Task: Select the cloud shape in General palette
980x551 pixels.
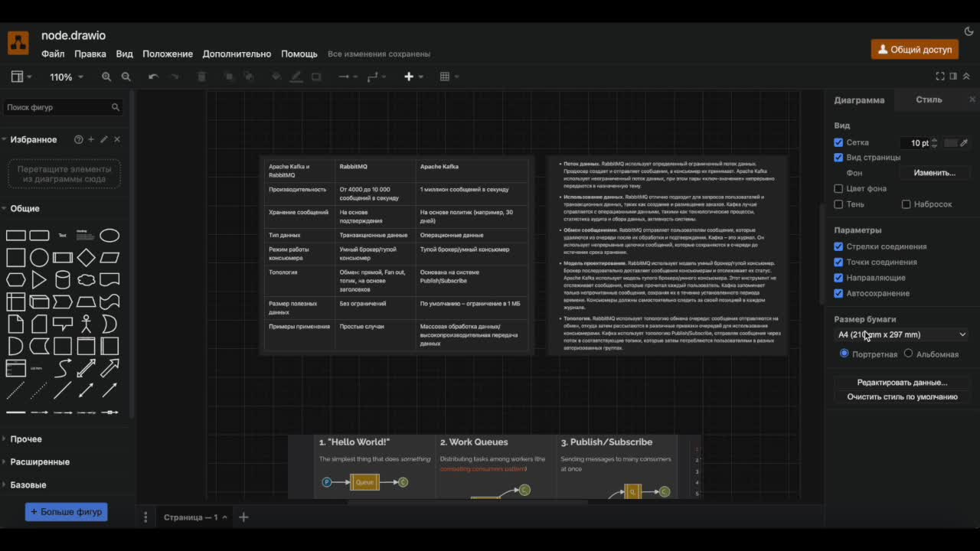Action: point(87,279)
